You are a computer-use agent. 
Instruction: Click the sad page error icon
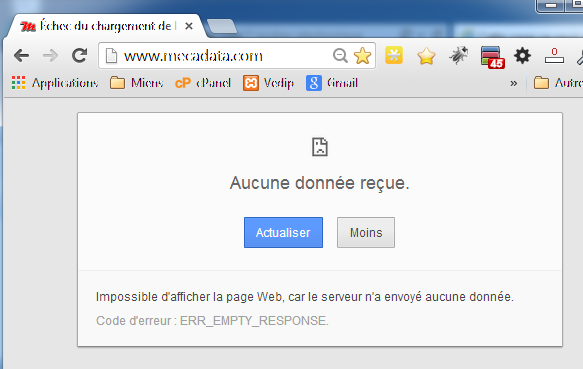pyautogui.click(x=320, y=147)
